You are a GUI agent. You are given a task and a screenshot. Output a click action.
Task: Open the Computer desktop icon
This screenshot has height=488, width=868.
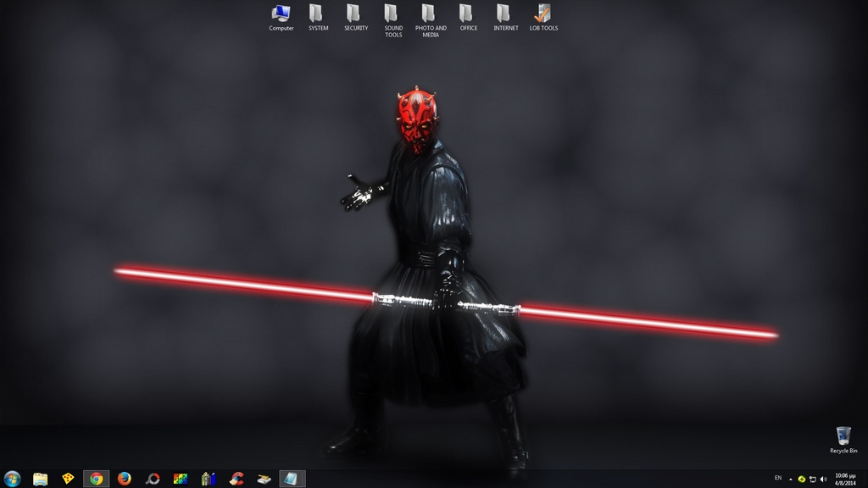click(281, 18)
